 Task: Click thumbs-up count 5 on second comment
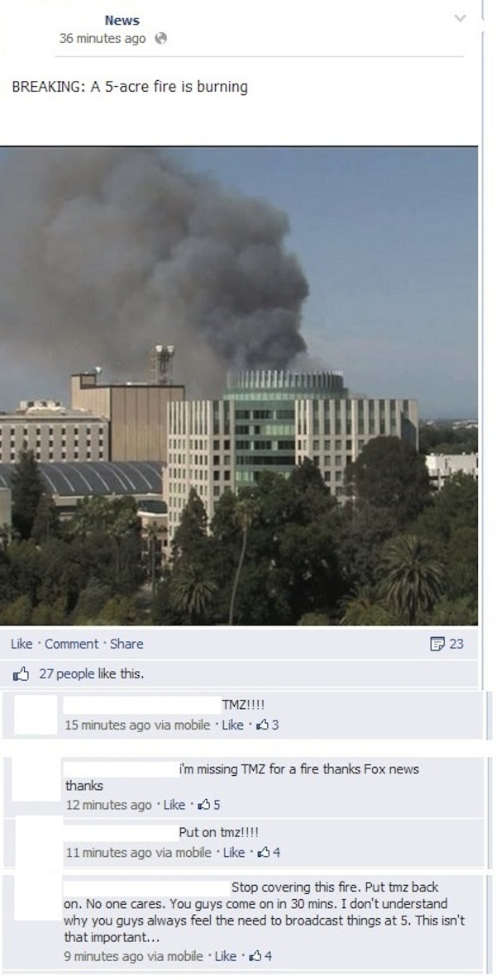(x=208, y=805)
